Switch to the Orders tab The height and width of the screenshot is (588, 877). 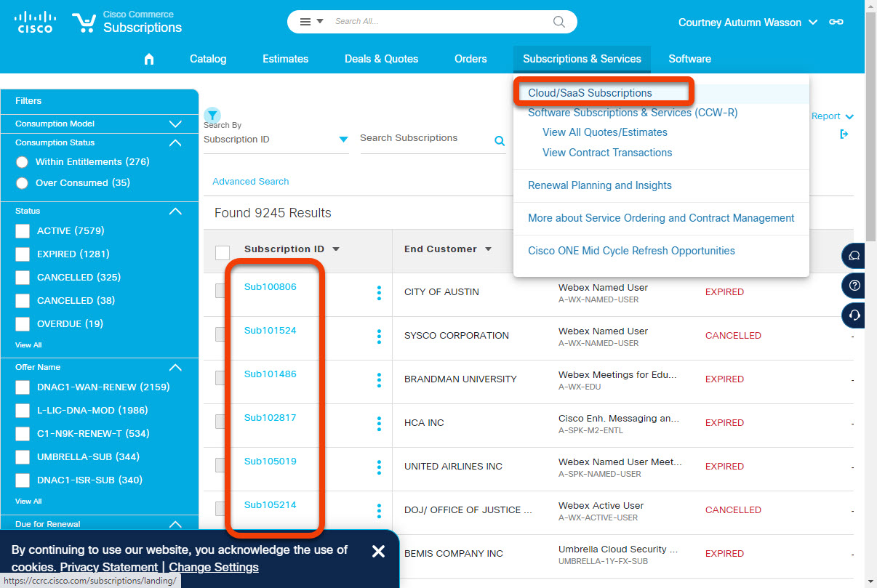pos(470,59)
